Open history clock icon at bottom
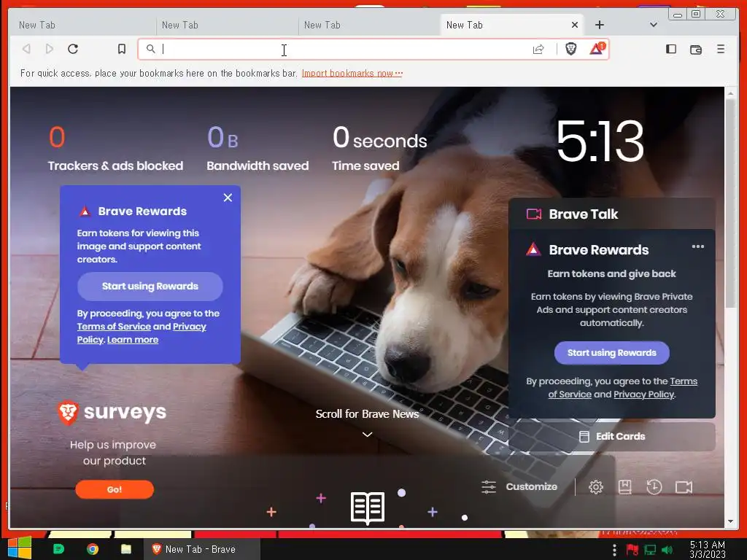Image resolution: width=747 pixels, height=560 pixels. 654,486
